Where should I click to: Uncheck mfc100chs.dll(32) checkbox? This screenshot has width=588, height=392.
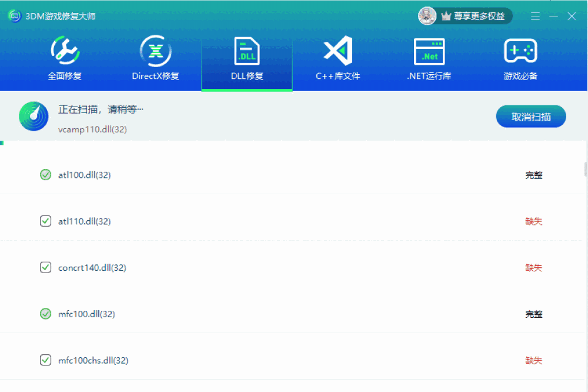click(x=45, y=360)
